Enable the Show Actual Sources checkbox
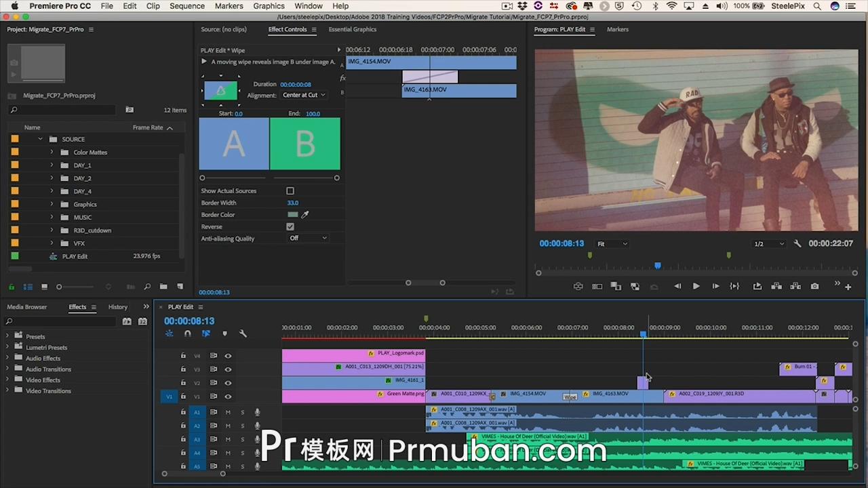The height and width of the screenshot is (488, 868). (290, 190)
